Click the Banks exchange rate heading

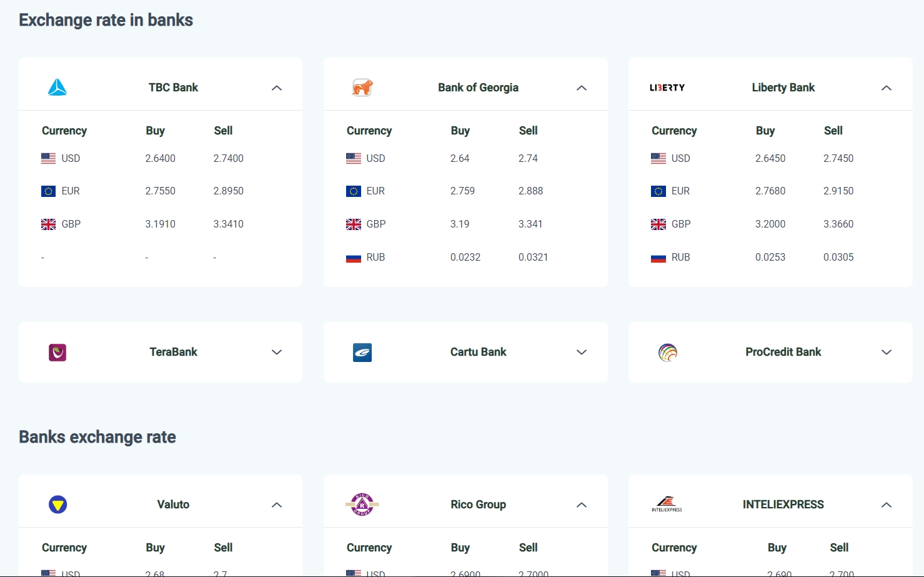click(97, 437)
